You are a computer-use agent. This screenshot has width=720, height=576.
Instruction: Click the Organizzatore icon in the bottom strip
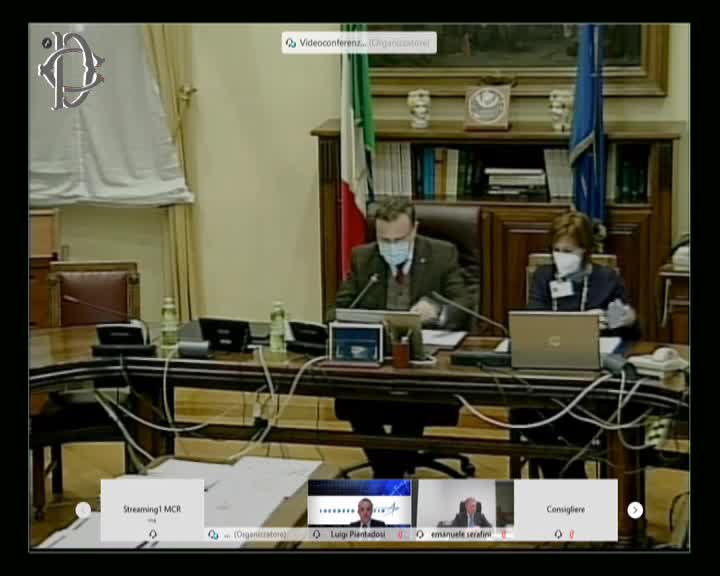coord(213,535)
